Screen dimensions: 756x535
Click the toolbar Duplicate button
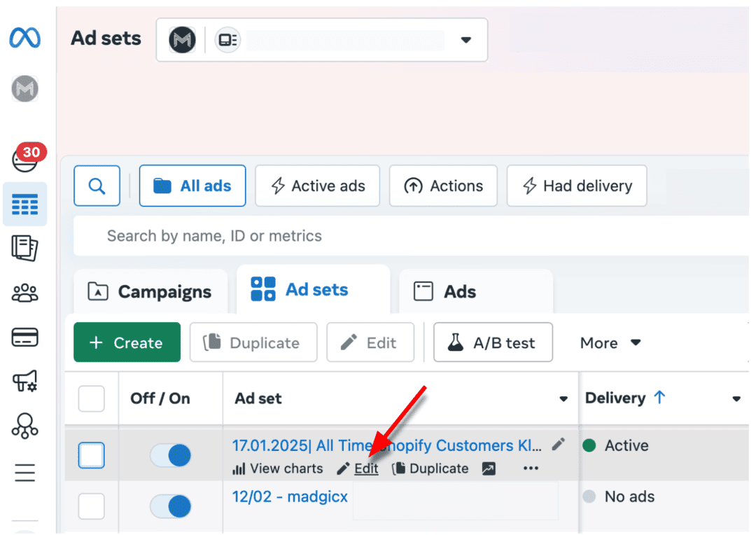coord(253,342)
